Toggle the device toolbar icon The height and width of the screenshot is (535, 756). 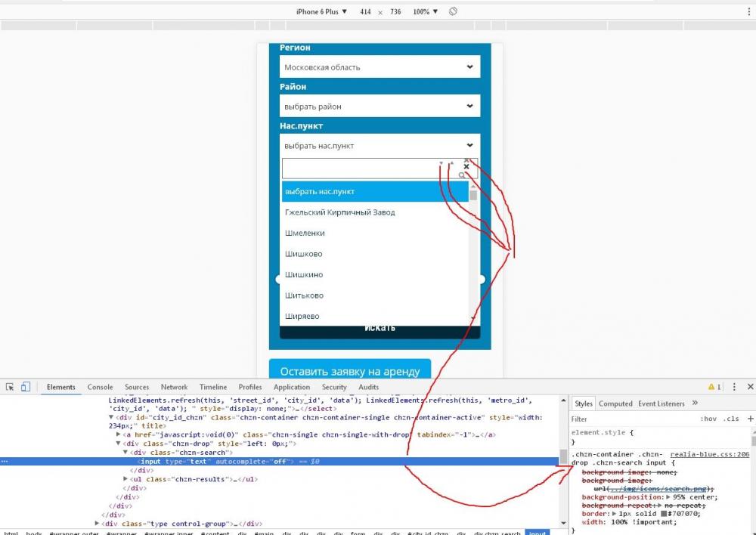click(x=25, y=387)
